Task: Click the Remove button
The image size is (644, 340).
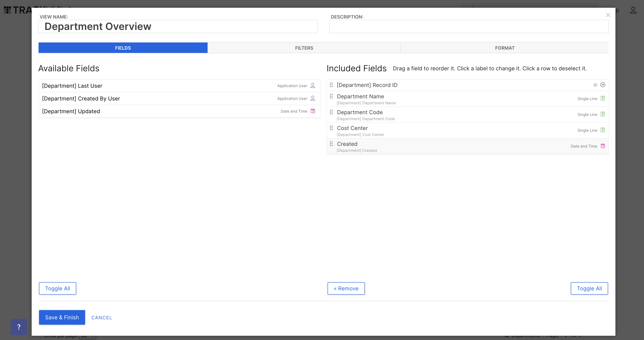Action: point(346,288)
